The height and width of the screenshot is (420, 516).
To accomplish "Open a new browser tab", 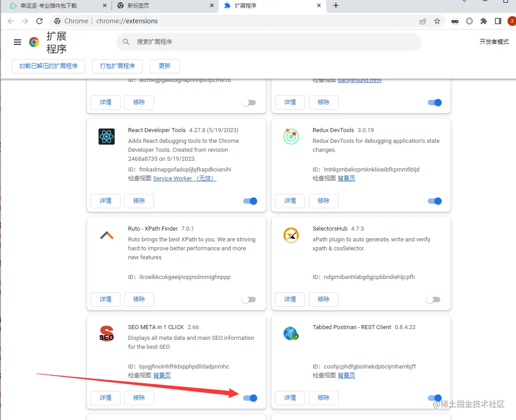I will coord(335,5).
